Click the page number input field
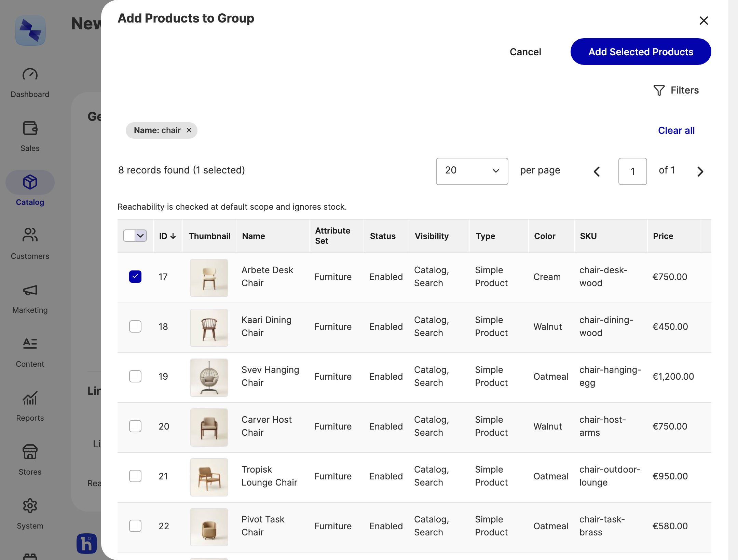 (x=632, y=171)
